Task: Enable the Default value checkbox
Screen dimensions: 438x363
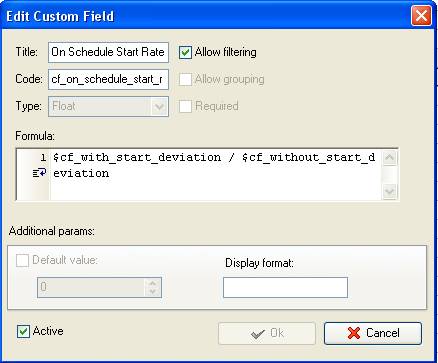Action: click(22, 260)
